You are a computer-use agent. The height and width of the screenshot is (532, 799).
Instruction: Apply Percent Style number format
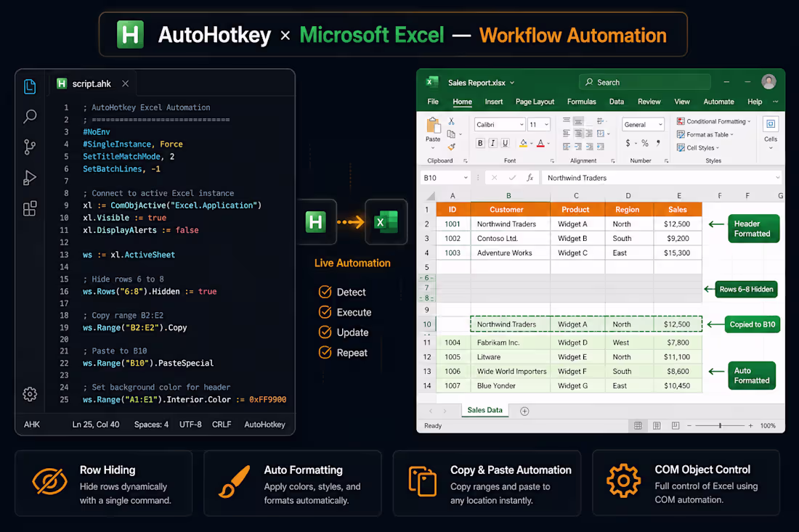pos(645,143)
